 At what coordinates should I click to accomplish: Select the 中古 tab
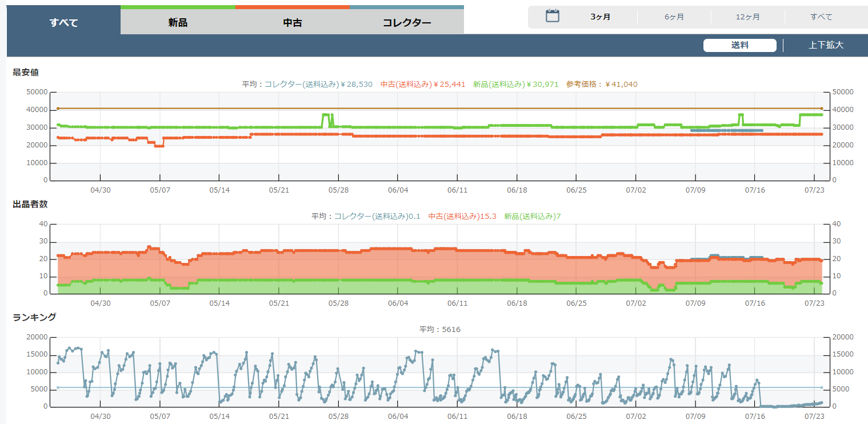(292, 23)
